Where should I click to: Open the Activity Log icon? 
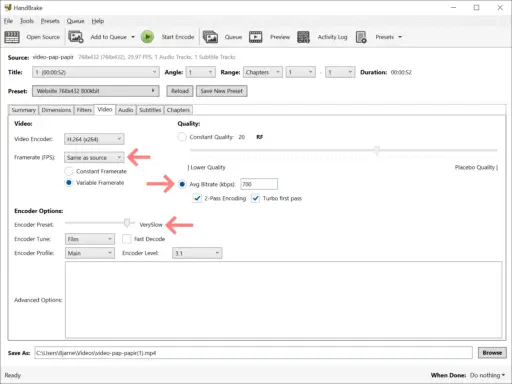coord(303,37)
